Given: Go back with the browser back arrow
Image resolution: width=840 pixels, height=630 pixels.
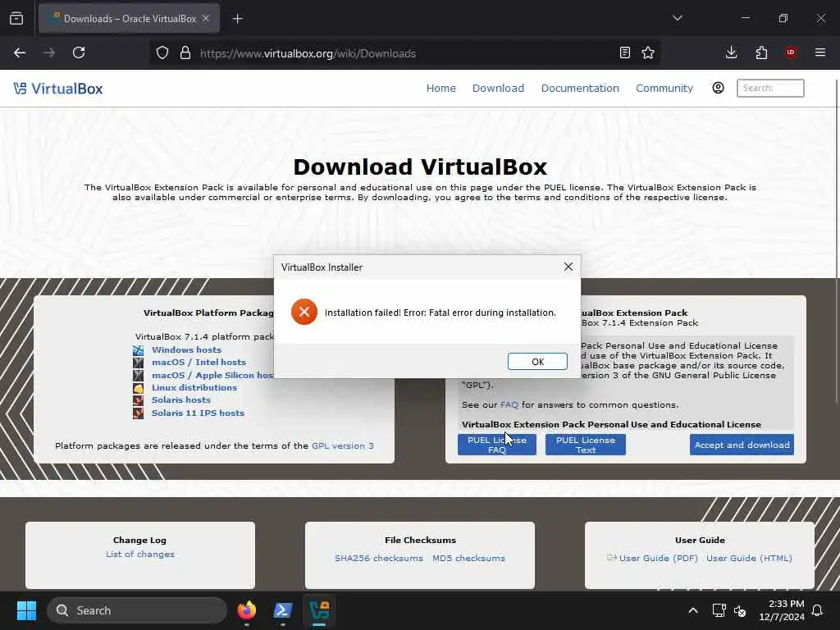Looking at the screenshot, I should pos(20,52).
